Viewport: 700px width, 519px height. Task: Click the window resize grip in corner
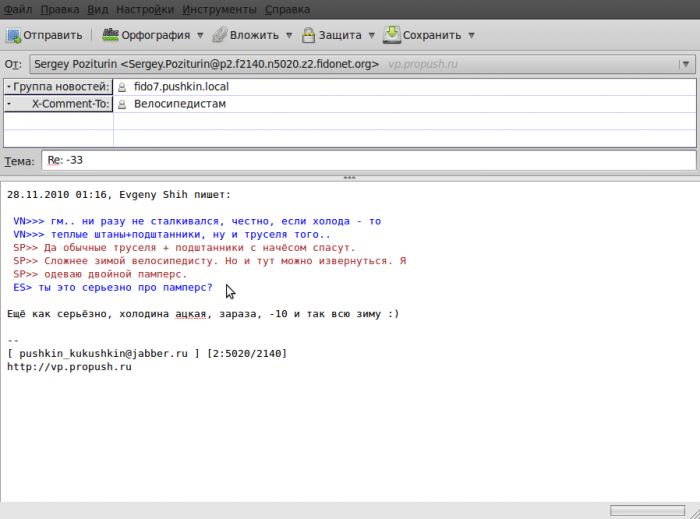(x=694, y=513)
